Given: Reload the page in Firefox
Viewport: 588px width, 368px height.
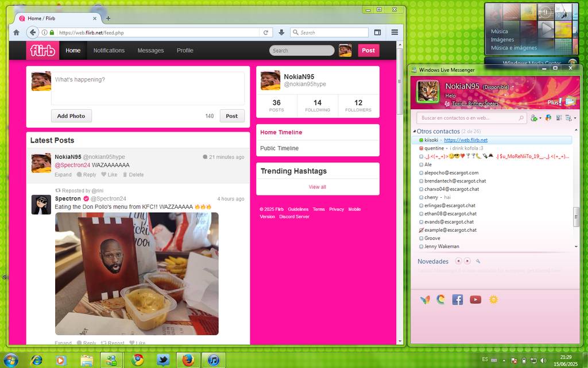Looking at the screenshot, I should [x=265, y=33].
